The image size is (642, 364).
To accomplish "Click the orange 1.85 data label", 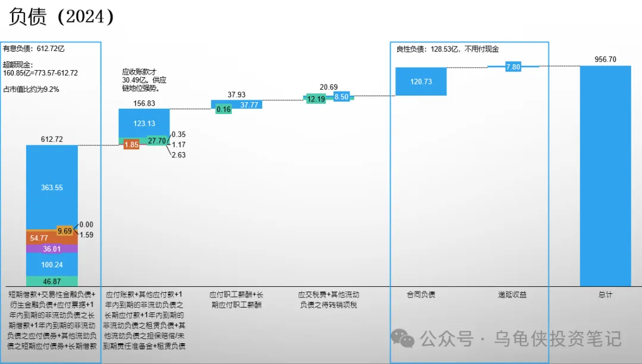I will click(x=131, y=145).
